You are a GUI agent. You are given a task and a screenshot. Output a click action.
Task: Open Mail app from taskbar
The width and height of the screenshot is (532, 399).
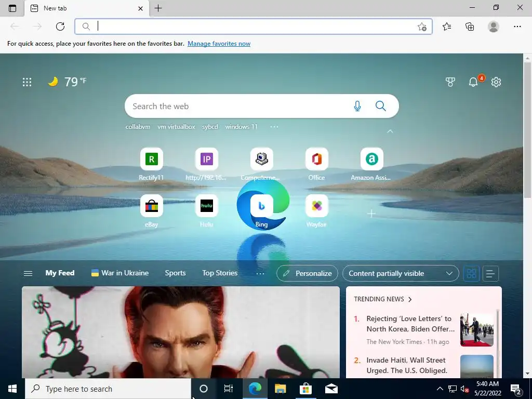pos(331,389)
